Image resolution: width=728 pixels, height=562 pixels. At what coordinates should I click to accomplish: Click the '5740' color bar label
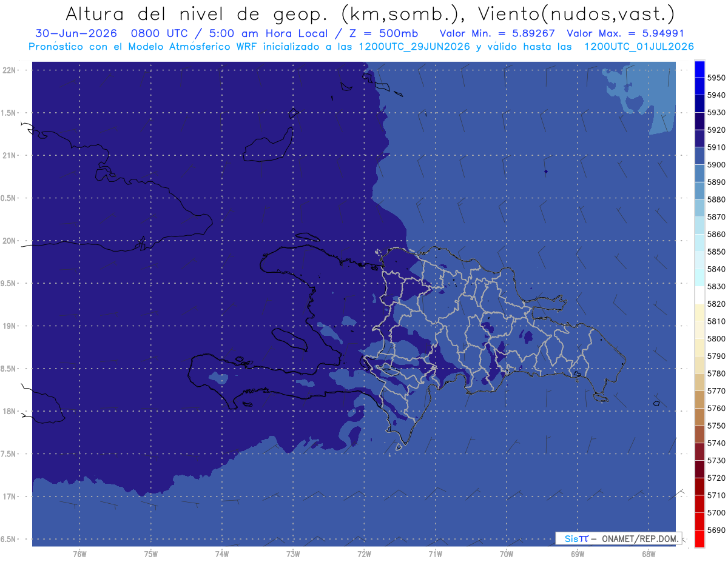(x=716, y=443)
